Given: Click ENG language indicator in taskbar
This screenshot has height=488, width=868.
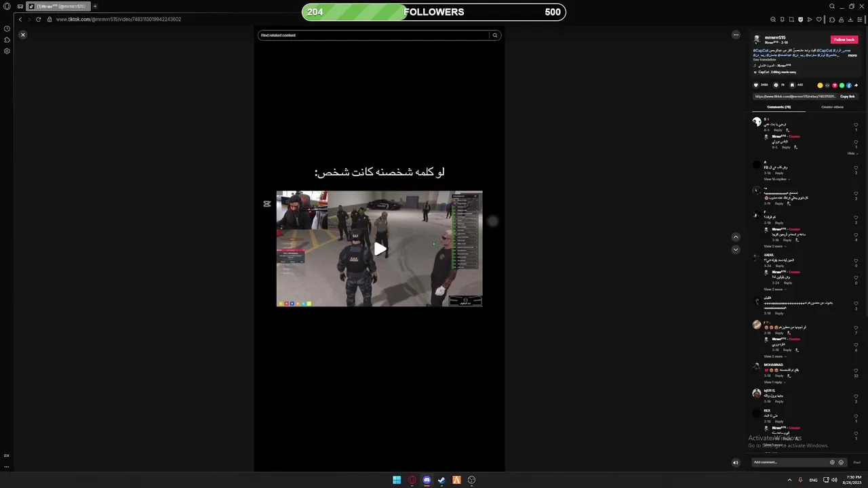Looking at the screenshot, I should tap(813, 480).
